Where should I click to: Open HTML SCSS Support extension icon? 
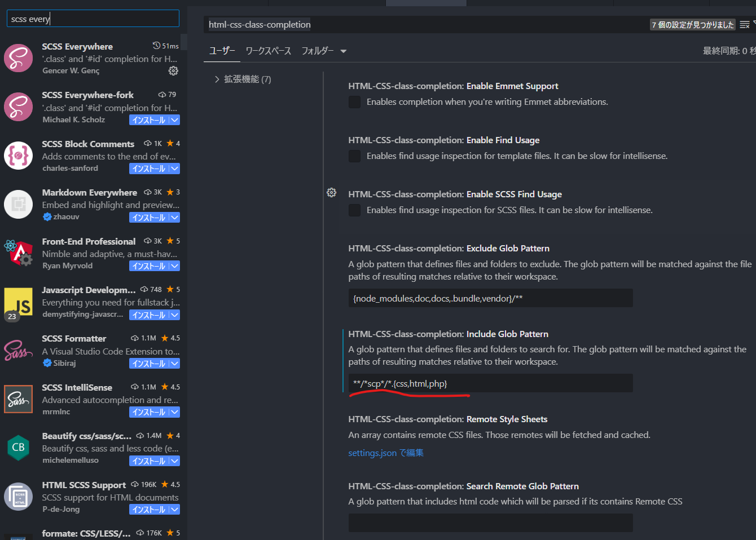(x=19, y=497)
